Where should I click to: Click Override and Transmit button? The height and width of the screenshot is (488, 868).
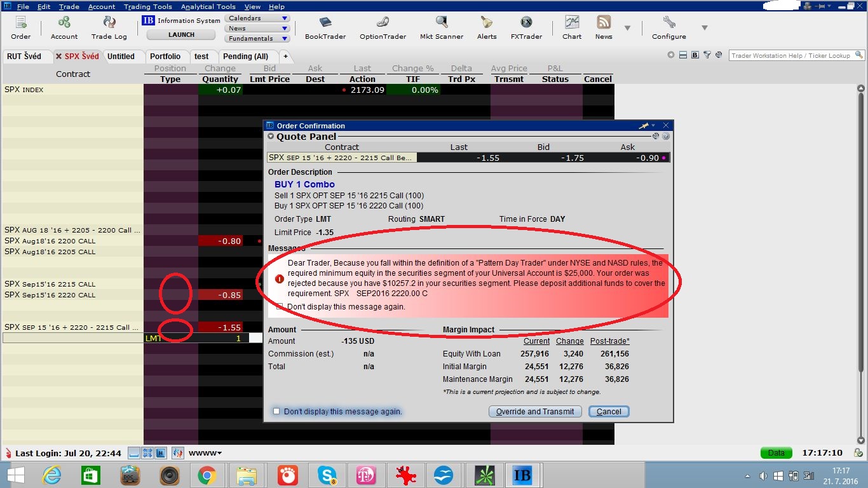coord(535,411)
